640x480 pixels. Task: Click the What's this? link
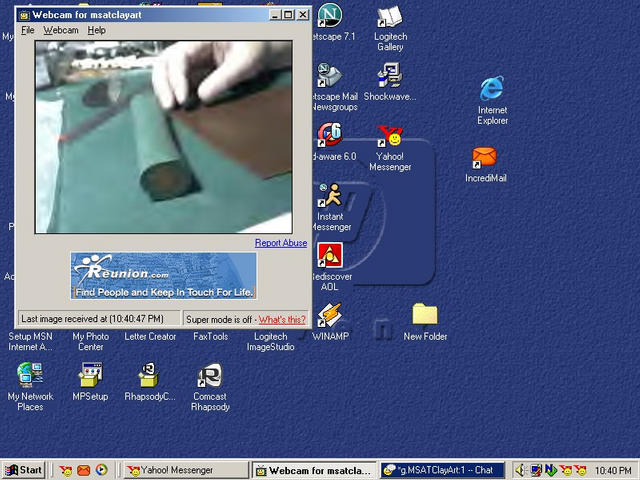click(282, 320)
